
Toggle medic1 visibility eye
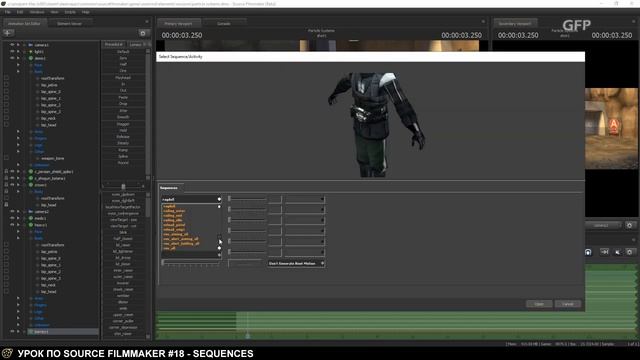point(12,218)
